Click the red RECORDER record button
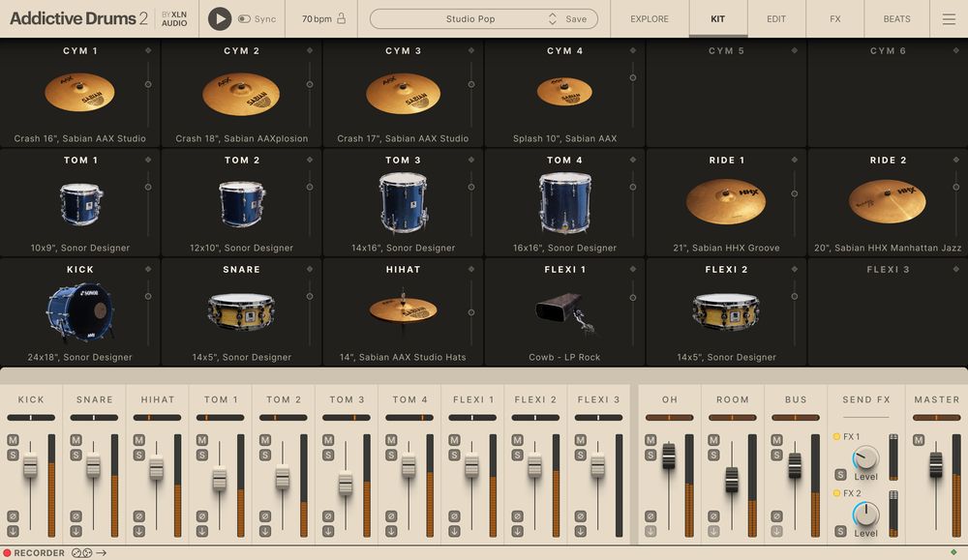Viewport: 968px width, 560px height. [x=8, y=552]
